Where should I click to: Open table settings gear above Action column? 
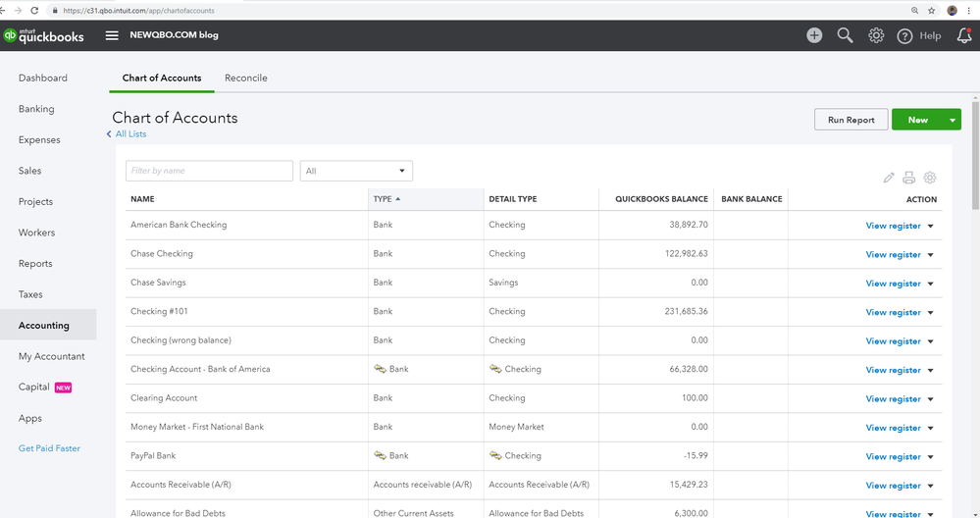930,178
